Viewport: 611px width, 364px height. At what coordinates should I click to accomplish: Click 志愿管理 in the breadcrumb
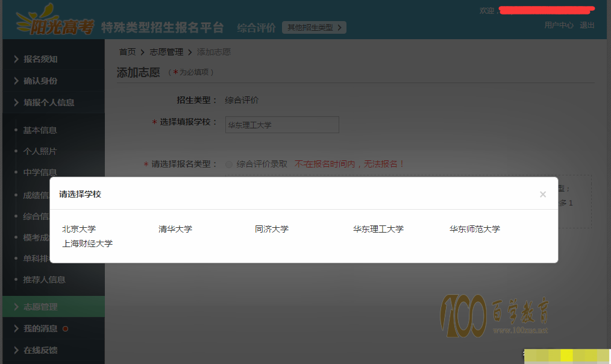click(x=166, y=52)
